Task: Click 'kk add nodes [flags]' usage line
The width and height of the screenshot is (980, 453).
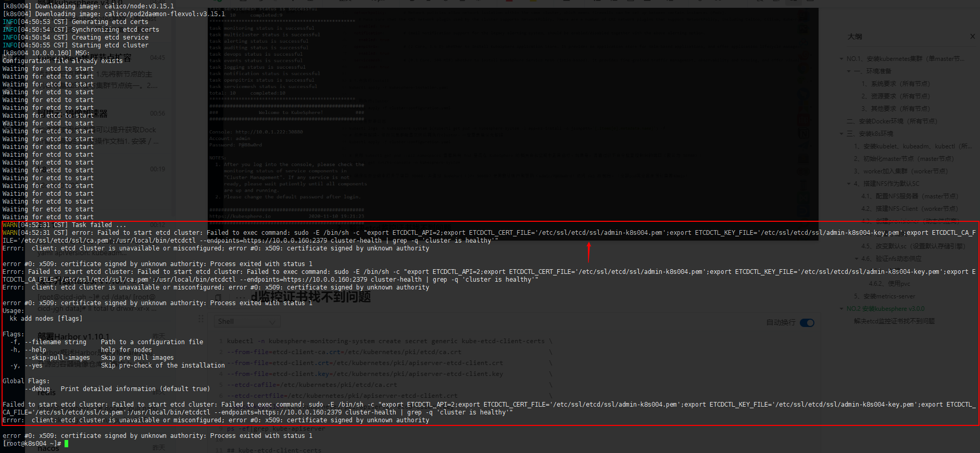Action: 46,319
